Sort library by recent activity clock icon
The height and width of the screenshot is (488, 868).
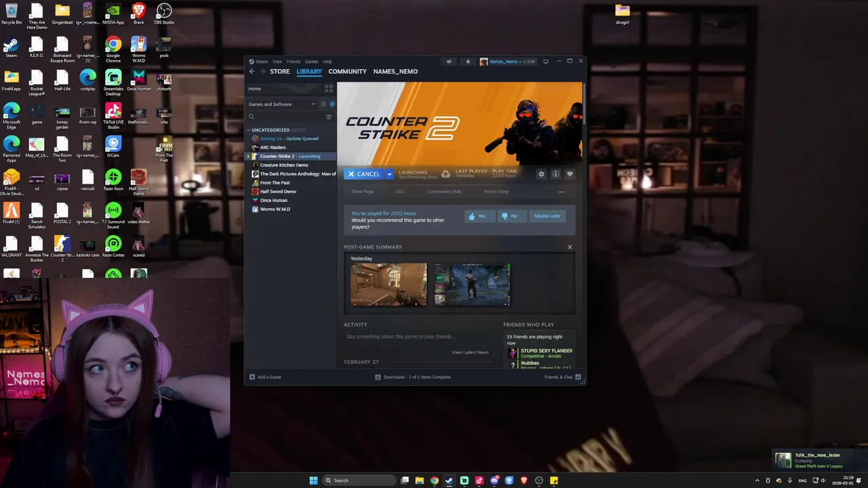pyautogui.click(x=323, y=104)
